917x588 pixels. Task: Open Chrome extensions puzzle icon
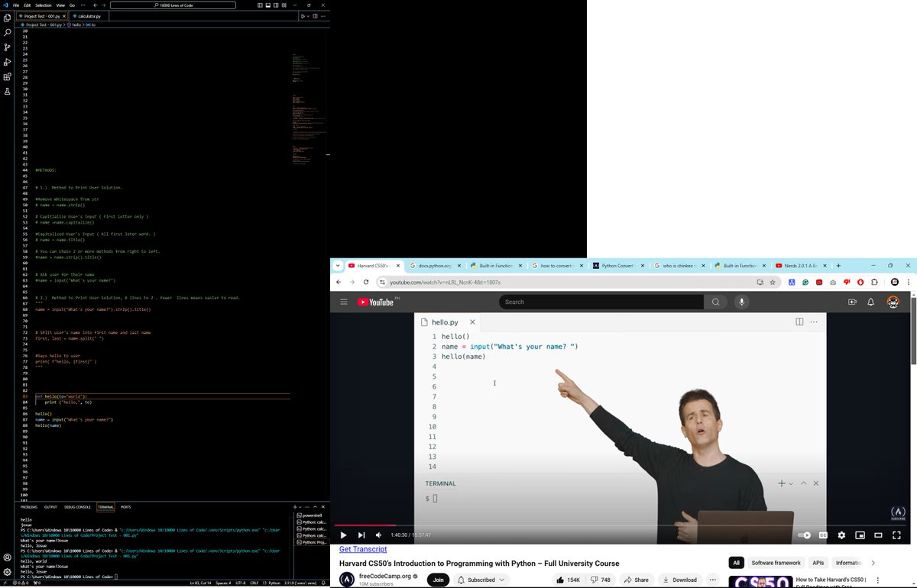(874, 282)
